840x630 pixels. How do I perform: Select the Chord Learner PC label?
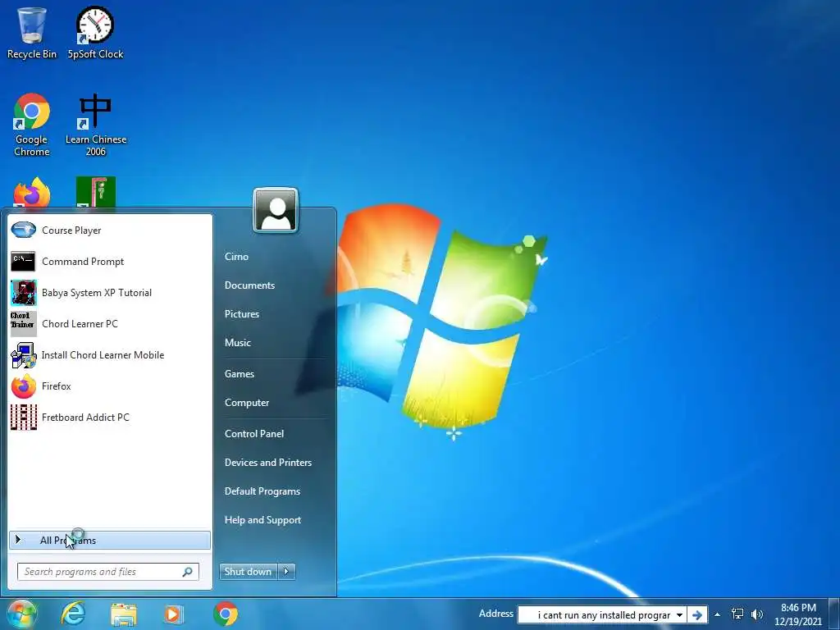point(80,323)
